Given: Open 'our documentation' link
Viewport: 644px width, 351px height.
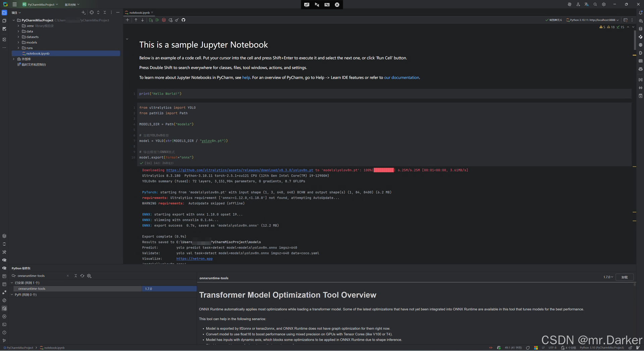Looking at the screenshot, I should point(401,77).
